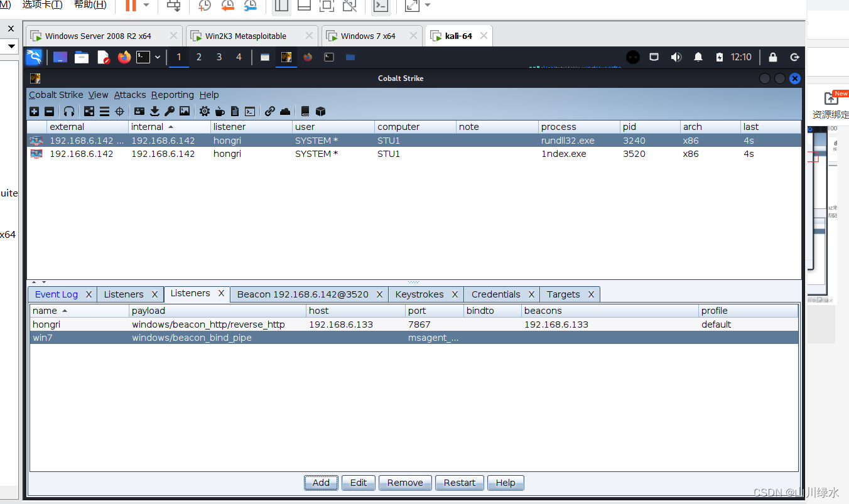Select the rundll32.exe beacon session row
The width and height of the screenshot is (849, 504).
click(414, 141)
